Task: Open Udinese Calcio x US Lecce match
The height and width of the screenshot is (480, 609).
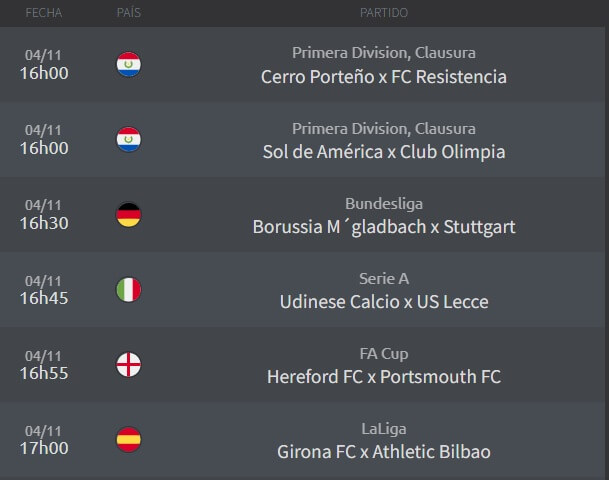Action: [384, 302]
